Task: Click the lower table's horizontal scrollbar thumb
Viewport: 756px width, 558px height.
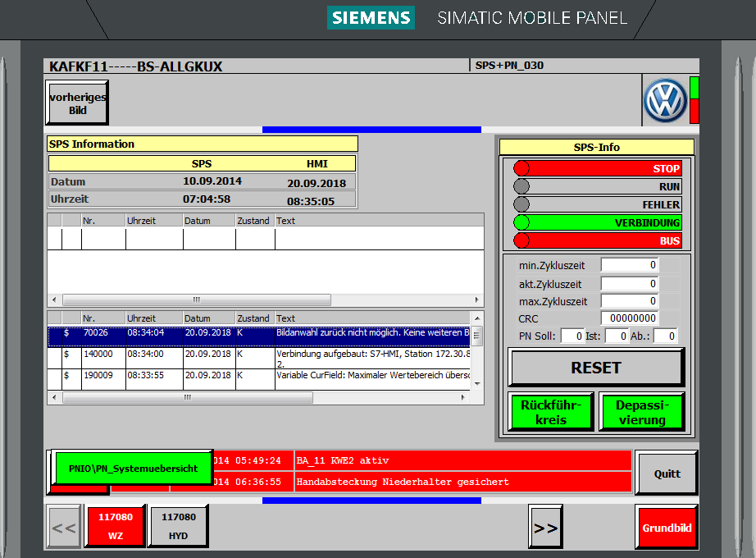Action: 188,397
